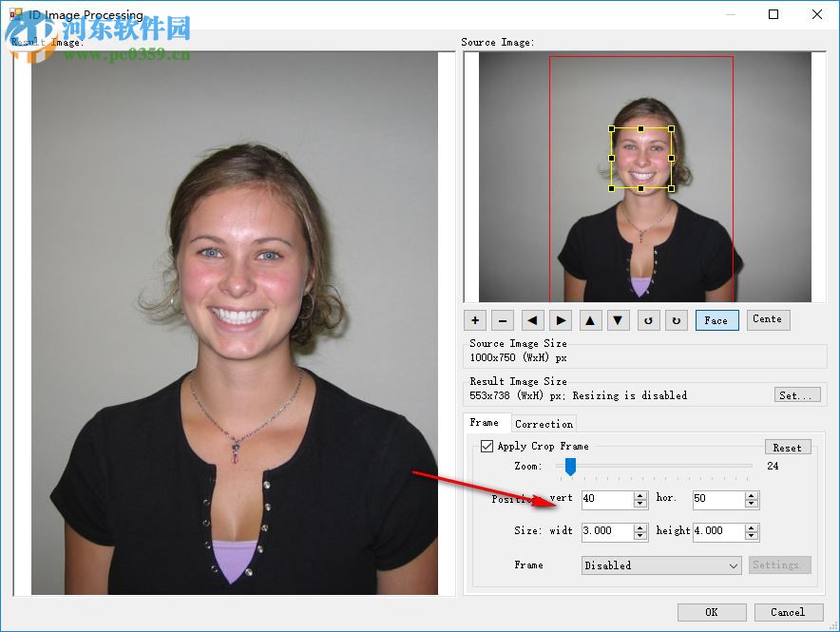Image resolution: width=840 pixels, height=632 pixels.
Task: Activate the Center mode button
Action: click(x=768, y=320)
